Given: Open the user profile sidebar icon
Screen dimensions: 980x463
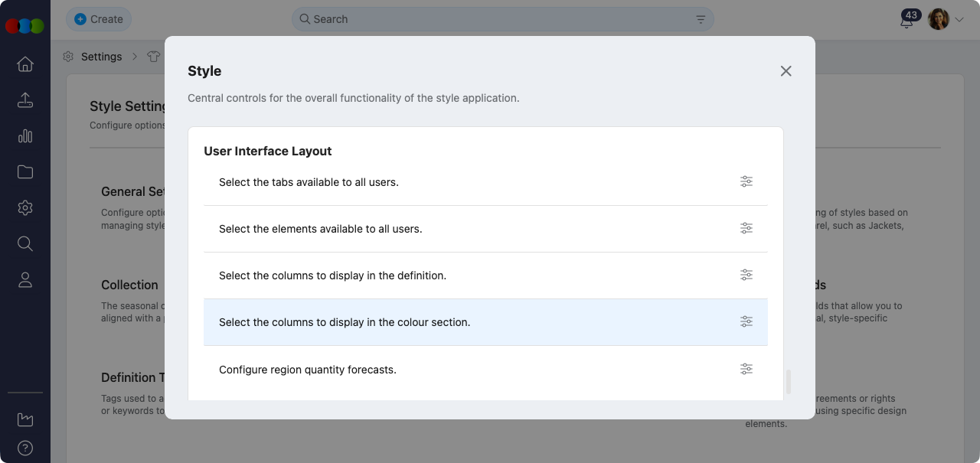Looking at the screenshot, I should [25, 280].
